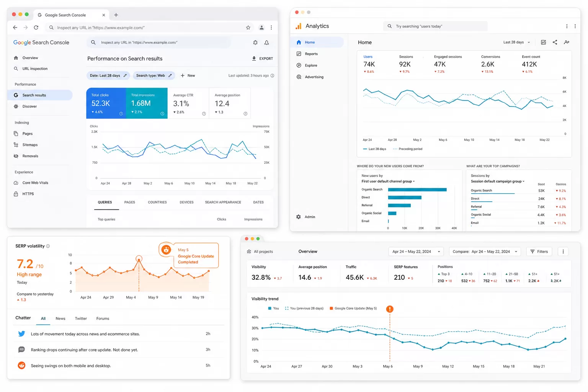The image size is (588, 392).
Task: Open the All projects link
Action: 260,252
